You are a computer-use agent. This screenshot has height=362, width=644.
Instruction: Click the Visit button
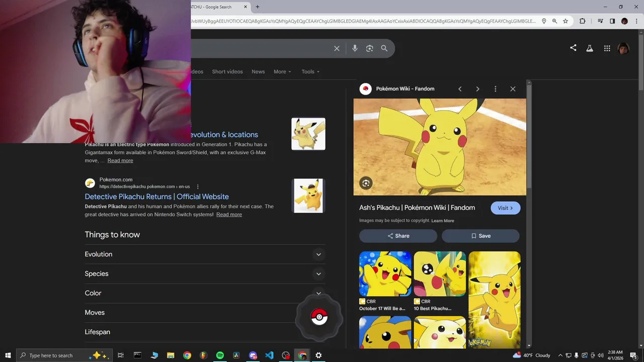coord(506,208)
